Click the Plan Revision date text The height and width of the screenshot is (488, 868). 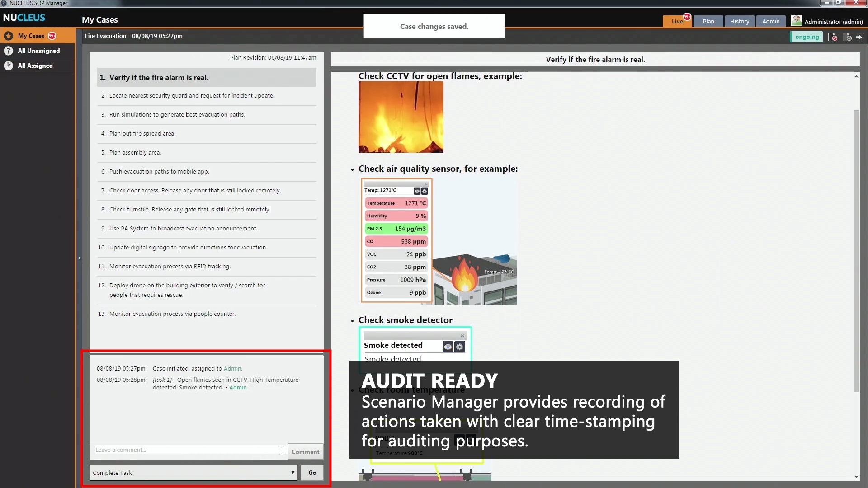273,58
